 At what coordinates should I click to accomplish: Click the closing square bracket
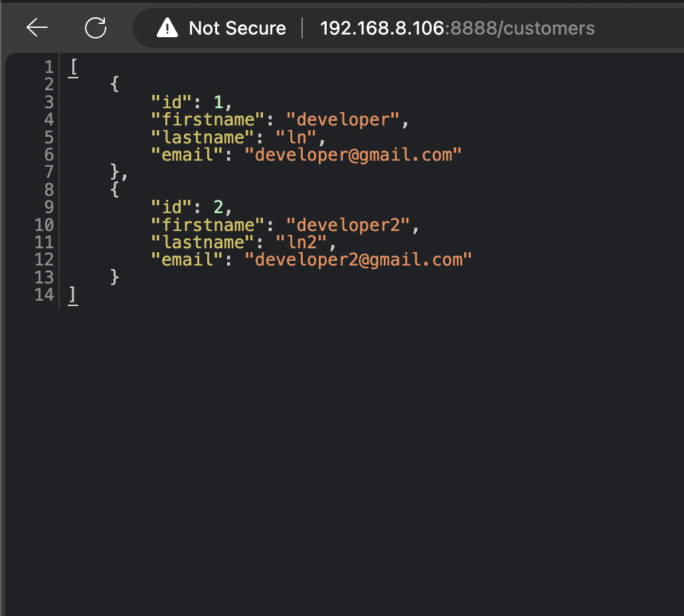pyautogui.click(x=73, y=295)
